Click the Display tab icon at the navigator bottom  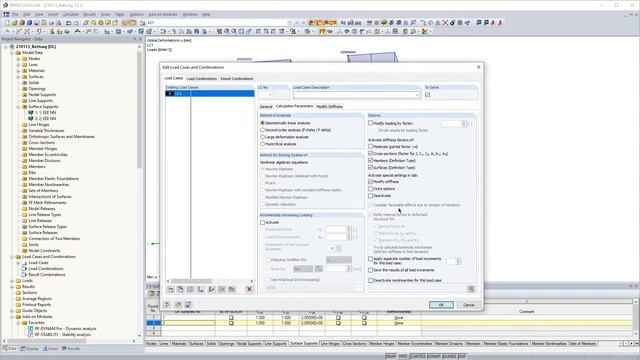point(23,349)
